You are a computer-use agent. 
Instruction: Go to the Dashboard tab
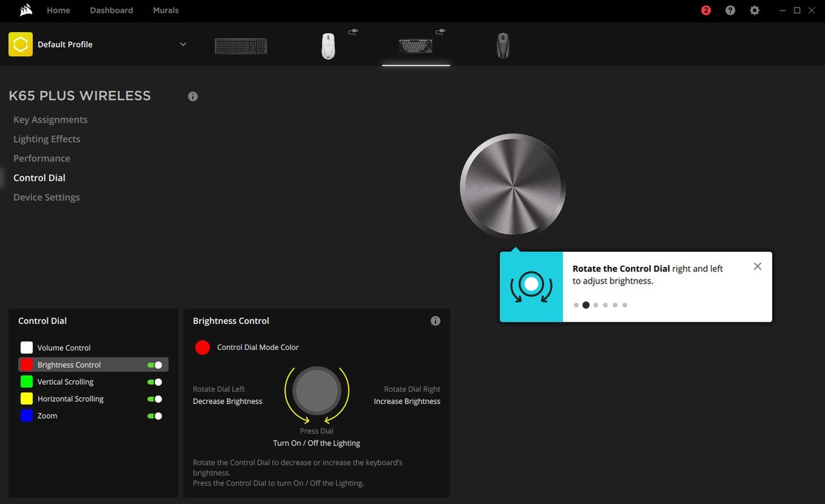112,10
